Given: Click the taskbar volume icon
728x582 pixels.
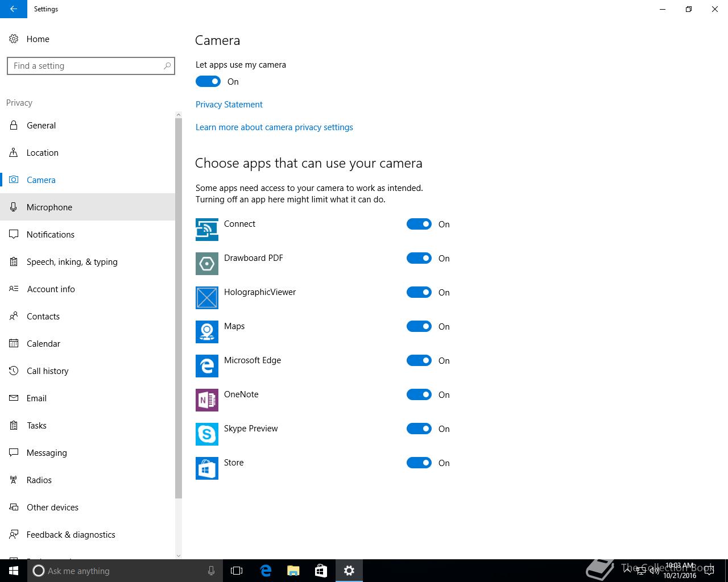Looking at the screenshot, I should [x=655, y=571].
